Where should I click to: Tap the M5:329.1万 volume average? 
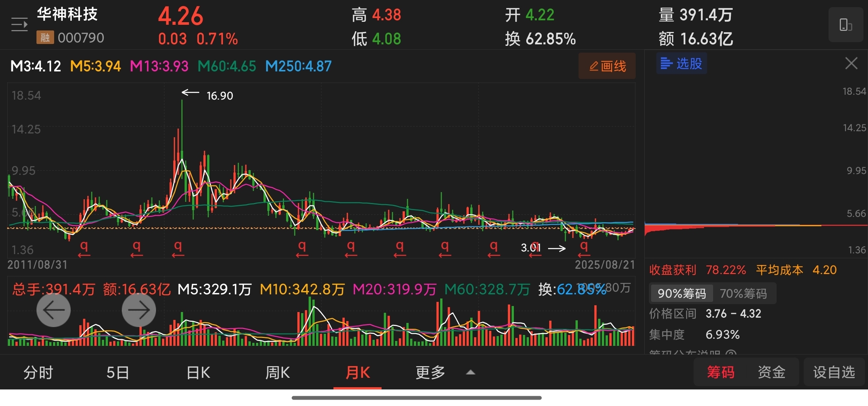point(214,289)
